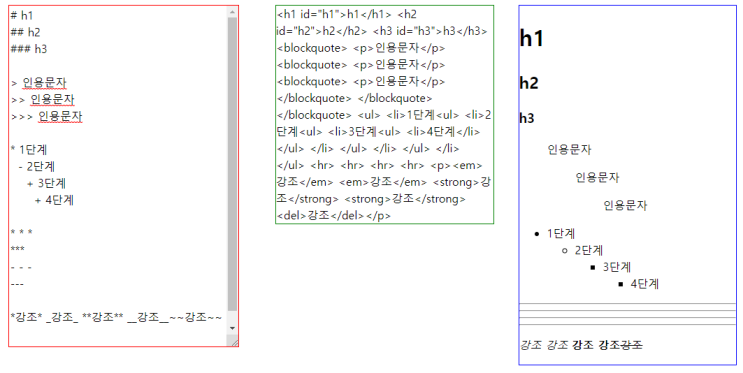This screenshot has width=743, height=373.
Task: Click the '***' horizontal rule line in editor
Action: (18, 249)
